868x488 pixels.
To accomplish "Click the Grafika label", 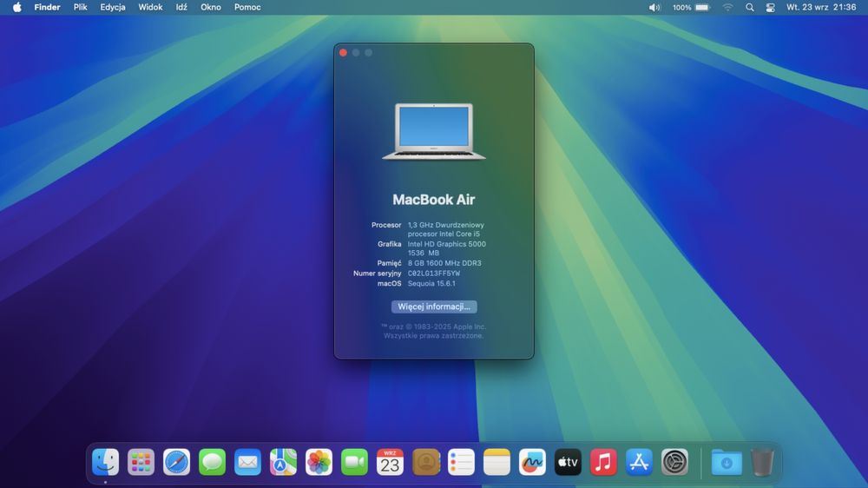I will 390,244.
